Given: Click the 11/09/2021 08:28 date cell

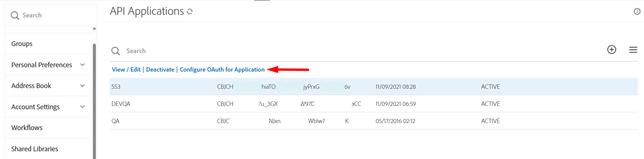Looking at the screenshot, I should pos(395,87).
